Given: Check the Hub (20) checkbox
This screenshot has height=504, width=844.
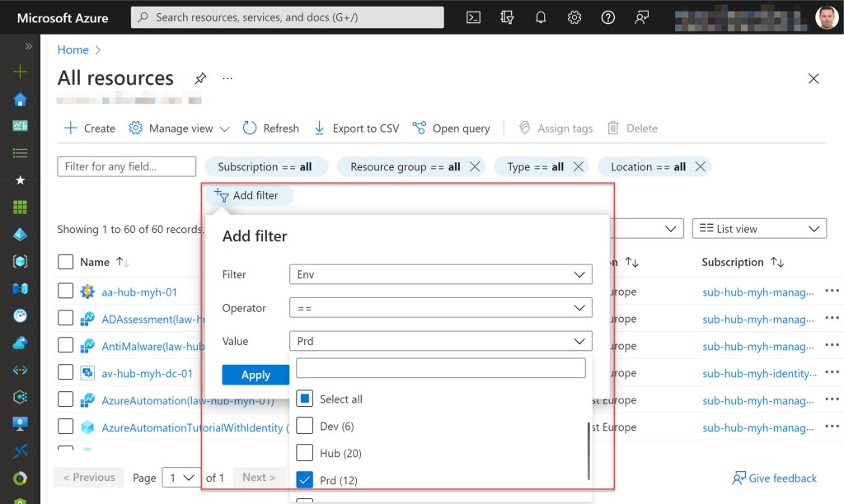Looking at the screenshot, I should [305, 453].
